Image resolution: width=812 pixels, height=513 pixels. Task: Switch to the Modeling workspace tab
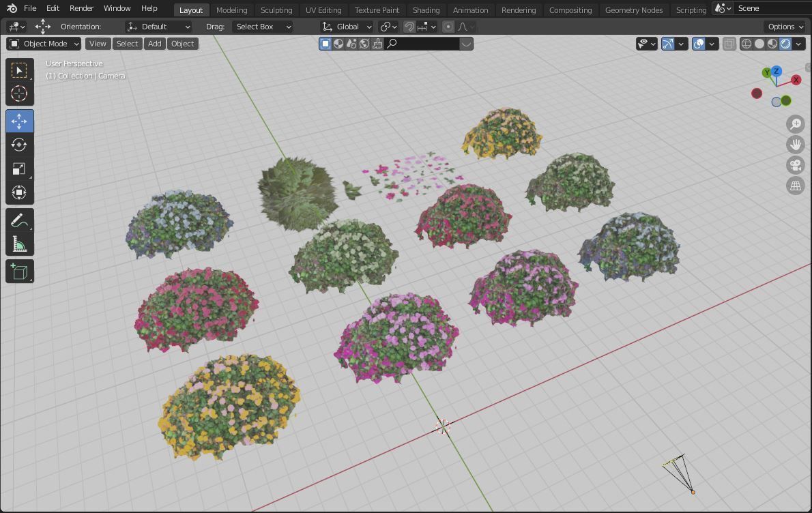point(231,10)
